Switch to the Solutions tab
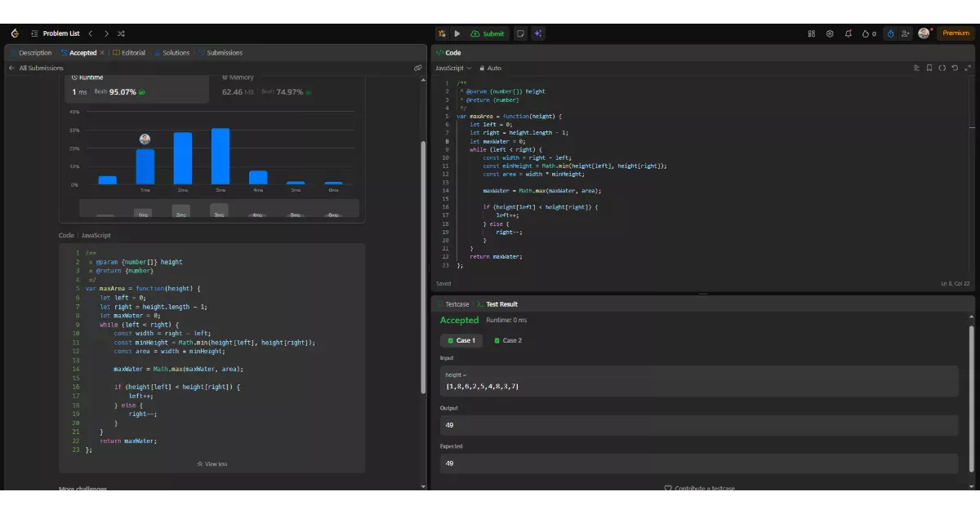This screenshot has height=514, width=980. pyautogui.click(x=171, y=53)
